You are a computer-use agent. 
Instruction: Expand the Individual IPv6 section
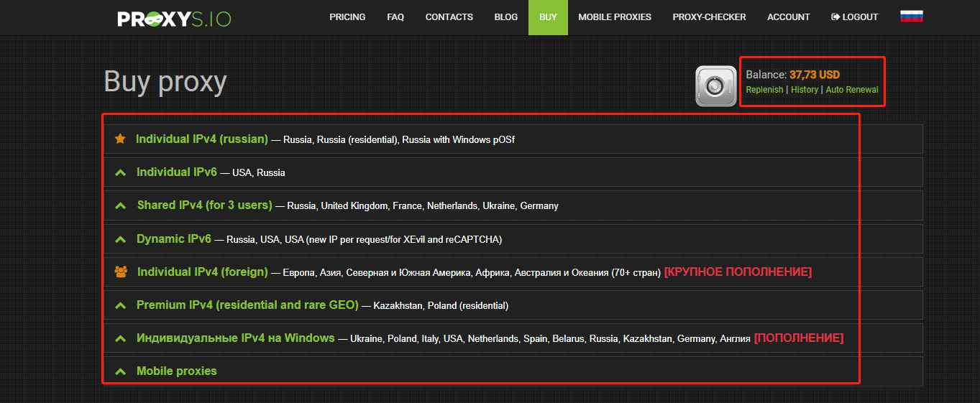coord(176,172)
